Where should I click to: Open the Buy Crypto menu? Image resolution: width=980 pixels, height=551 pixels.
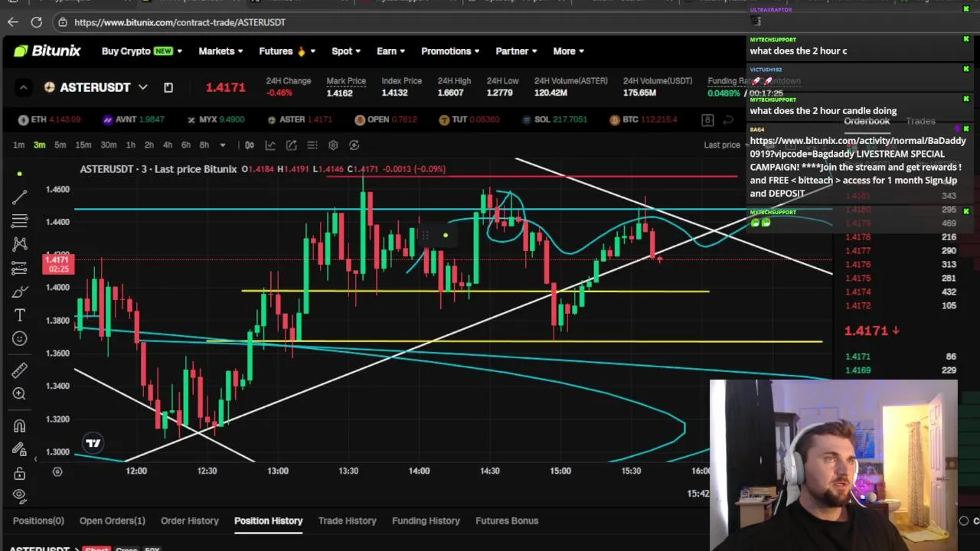coord(142,51)
